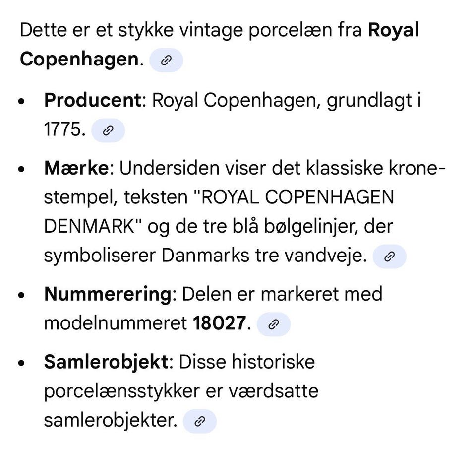The width and height of the screenshot is (476, 450).
Task: Click the link icon next to 18027
Action: 273,324
